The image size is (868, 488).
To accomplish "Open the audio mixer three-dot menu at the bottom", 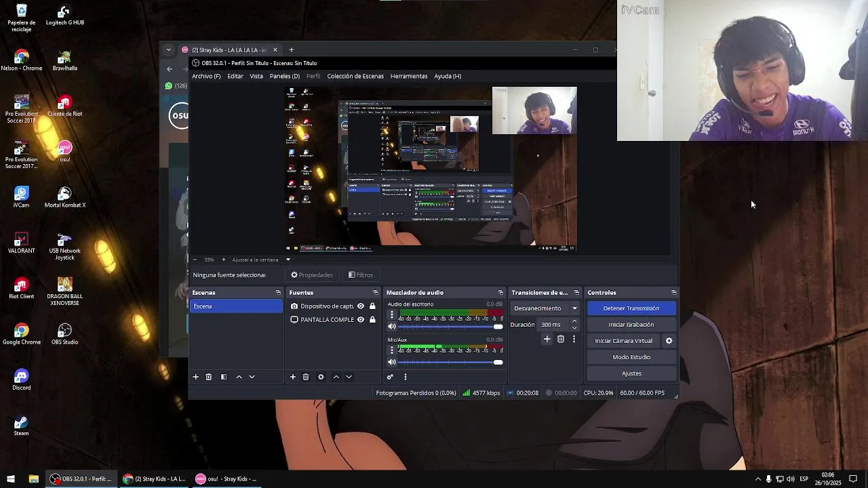I will click(x=406, y=377).
